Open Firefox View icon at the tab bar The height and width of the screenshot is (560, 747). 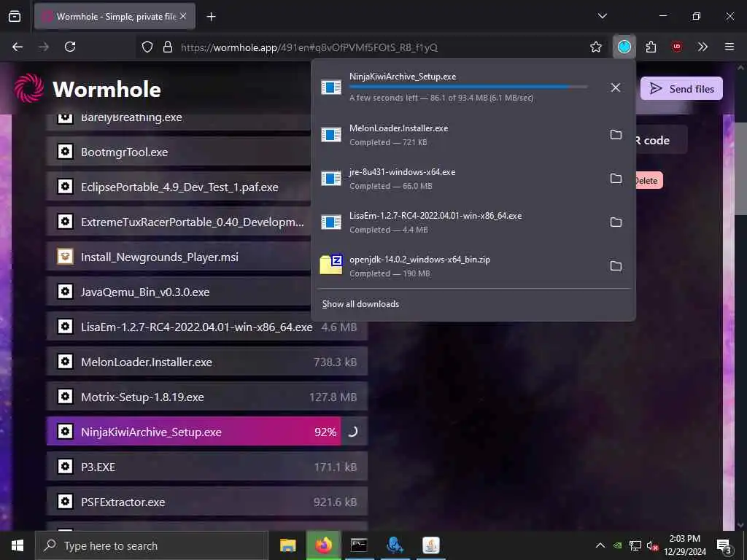(x=15, y=16)
